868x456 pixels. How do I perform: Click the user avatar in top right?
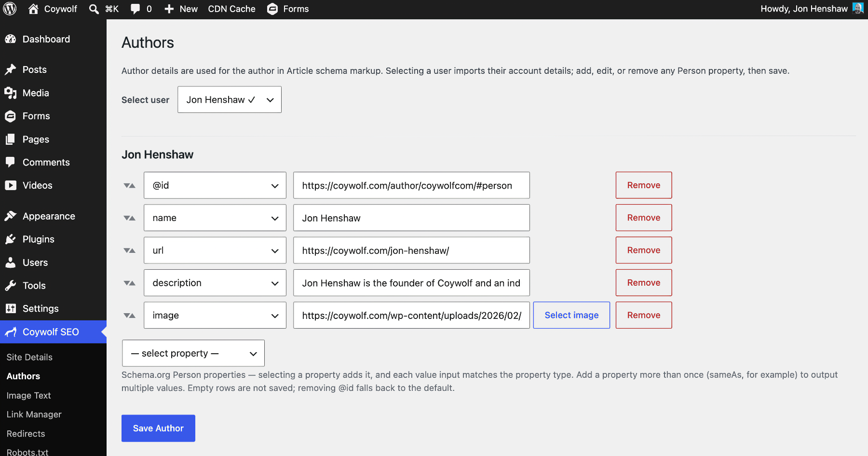858,8
